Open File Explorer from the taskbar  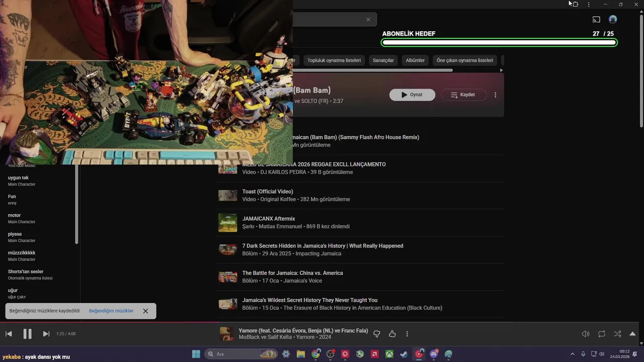301,354
